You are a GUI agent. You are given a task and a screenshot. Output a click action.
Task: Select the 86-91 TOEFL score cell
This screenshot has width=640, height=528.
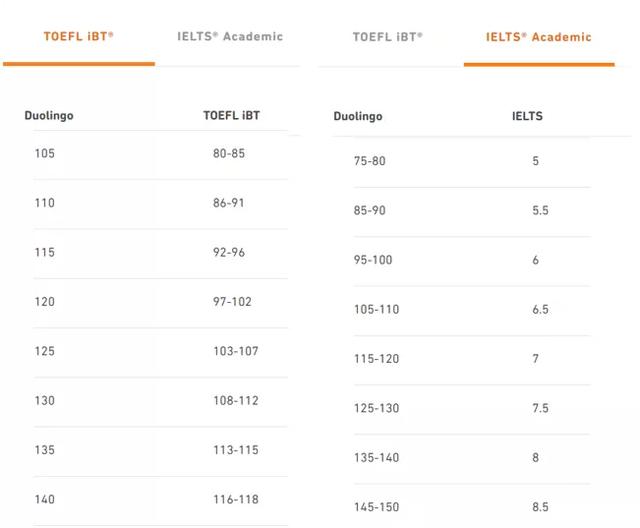[228, 203]
